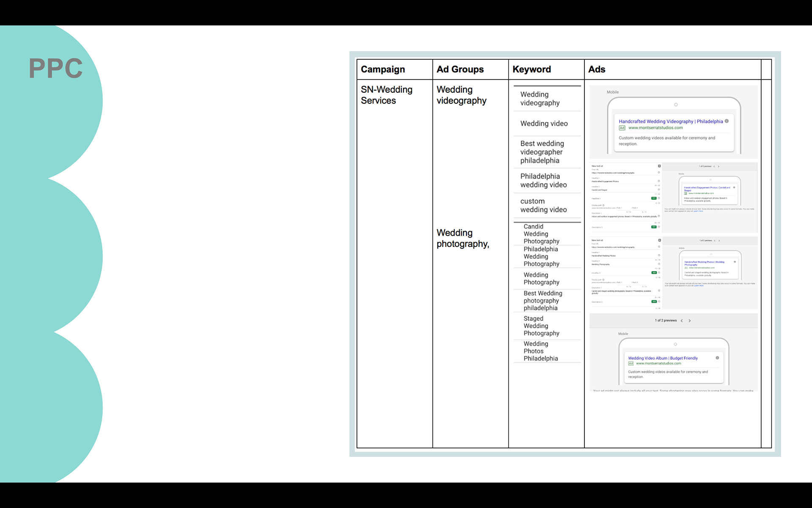The image size is (812, 508).
Task: Click info icon beside Handcrafted Wedding Videography headline
Action: 727,121
